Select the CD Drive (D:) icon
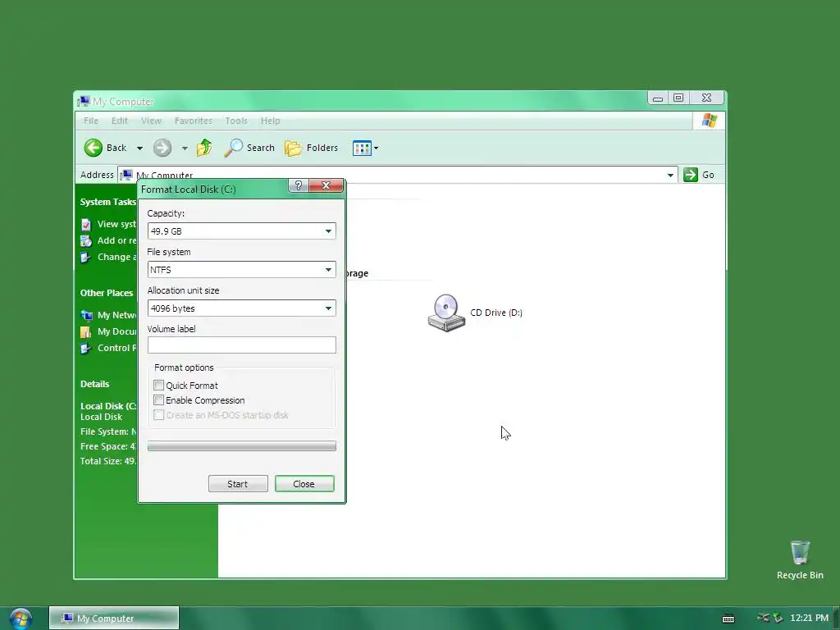Viewport: 840px width, 630px height. [446, 313]
